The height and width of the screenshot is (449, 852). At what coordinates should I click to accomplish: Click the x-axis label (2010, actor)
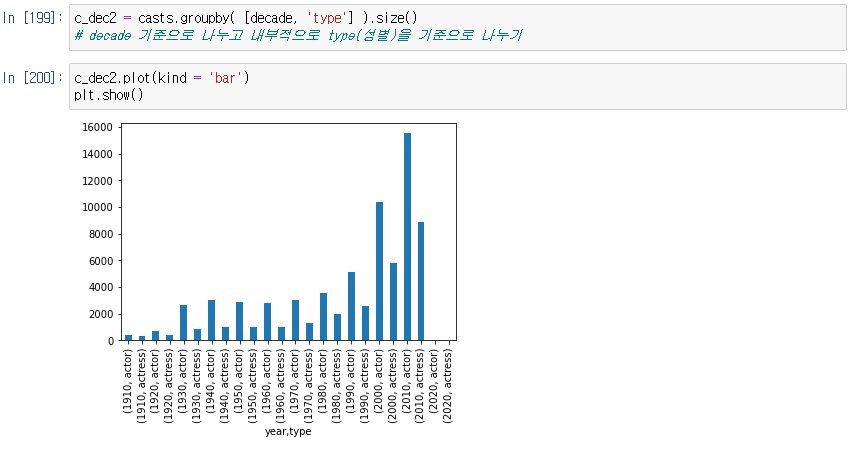[x=408, y=381]
